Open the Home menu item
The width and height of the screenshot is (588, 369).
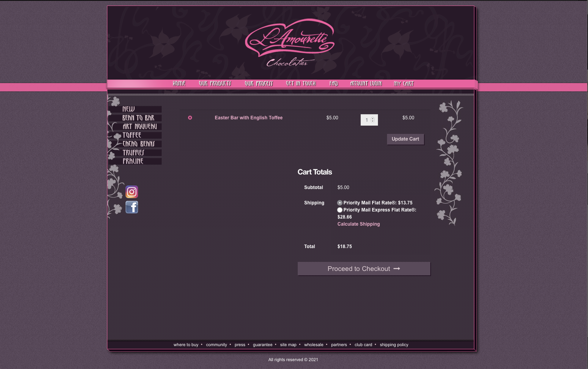pos(179,83)
